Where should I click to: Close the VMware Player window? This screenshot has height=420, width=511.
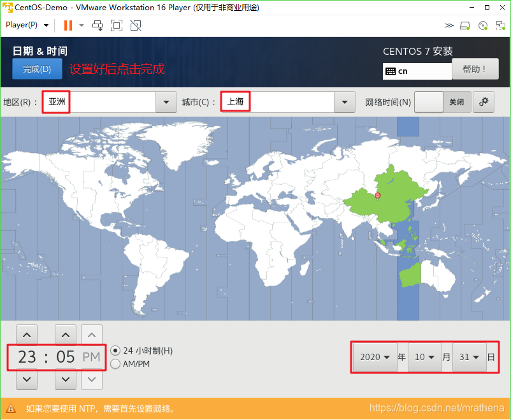(x=503, y=7)
